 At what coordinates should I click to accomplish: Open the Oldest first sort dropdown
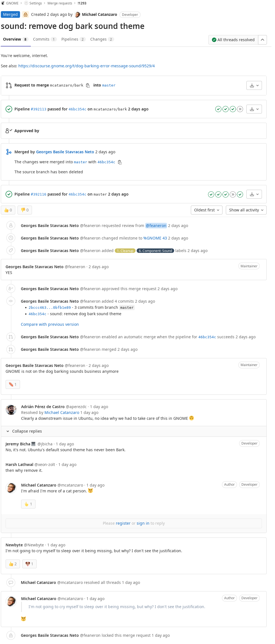pos(207,210)
